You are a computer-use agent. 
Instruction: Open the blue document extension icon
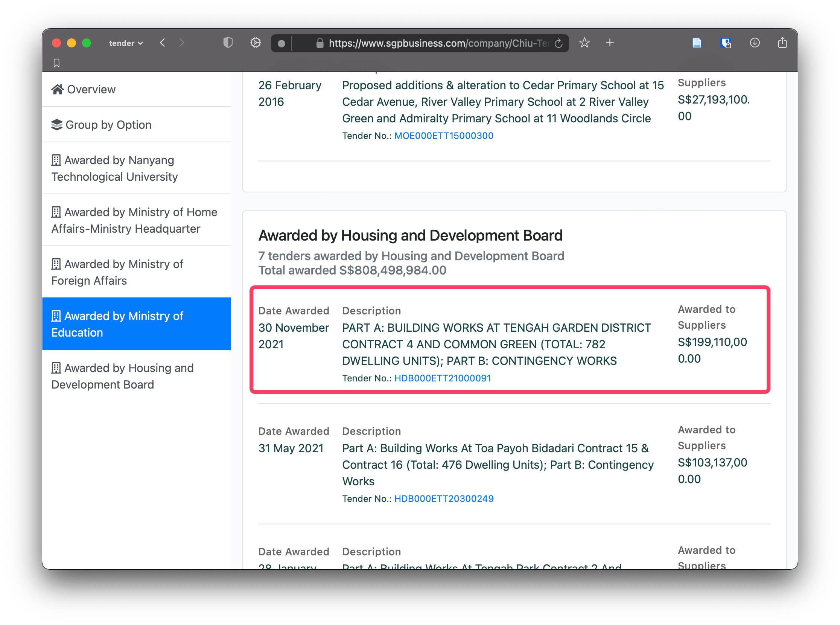tap(697, 43)
